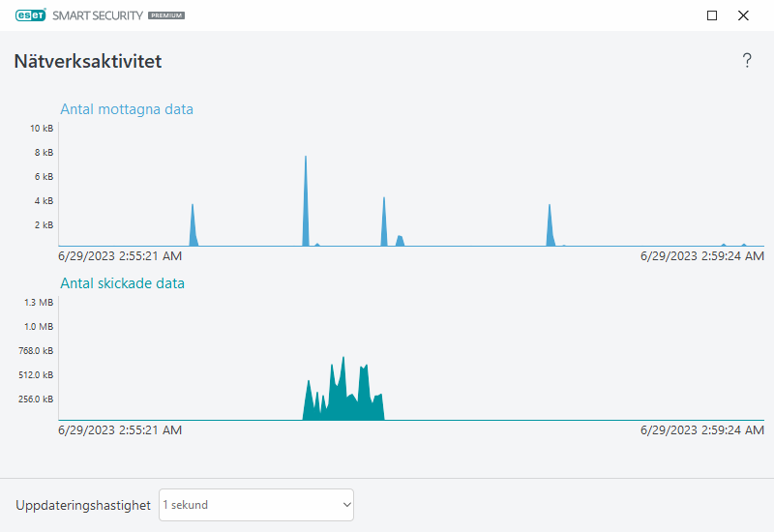Click the Uppdateringshastighet label
The height and width of the screenshot is (532, 774).
[83, 505]
